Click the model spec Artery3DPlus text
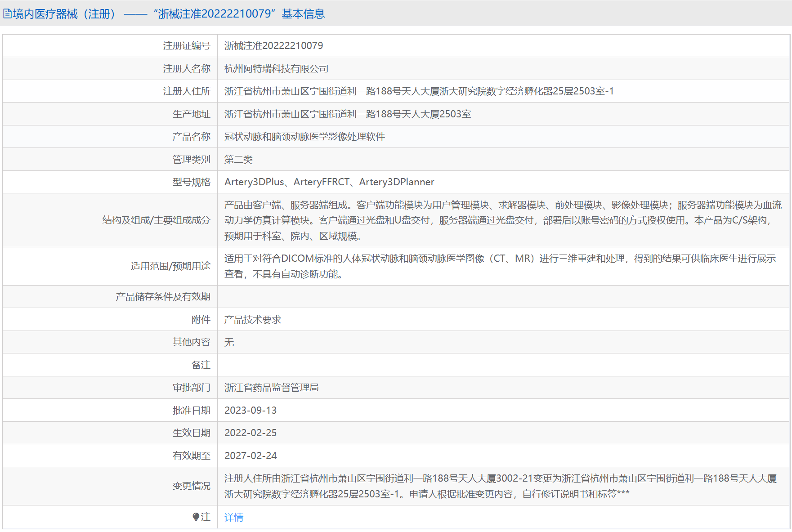 click(254, 182)
